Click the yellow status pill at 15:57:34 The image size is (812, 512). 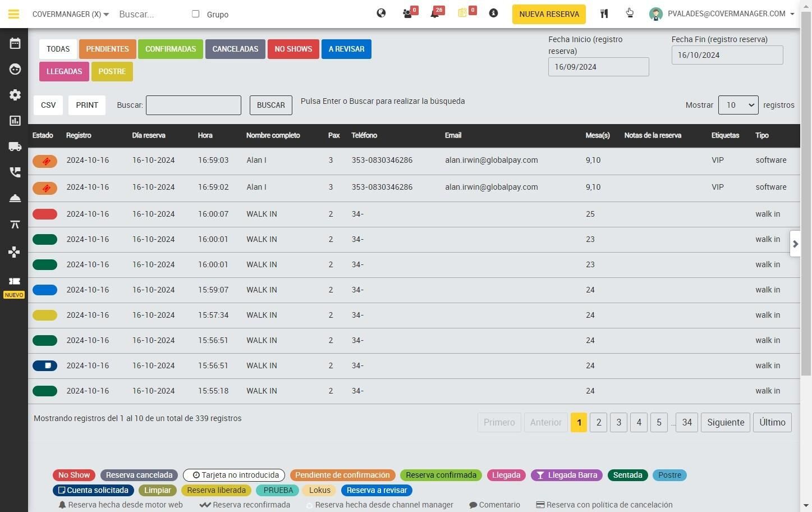[x=45, y=315]
